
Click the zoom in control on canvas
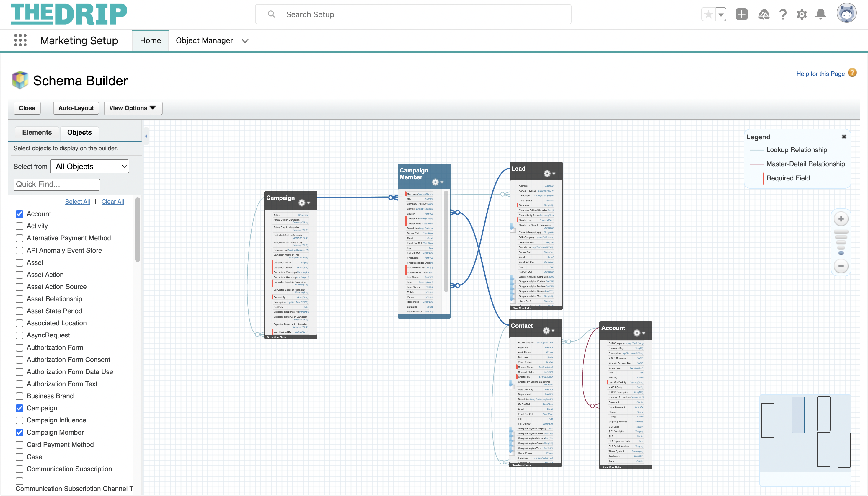pos(841,218)
